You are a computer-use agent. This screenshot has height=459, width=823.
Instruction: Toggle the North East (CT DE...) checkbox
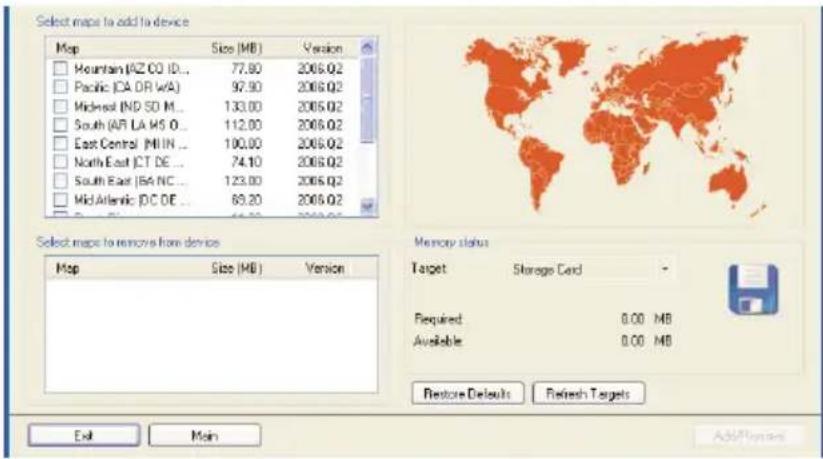click(x=61, y=162)
